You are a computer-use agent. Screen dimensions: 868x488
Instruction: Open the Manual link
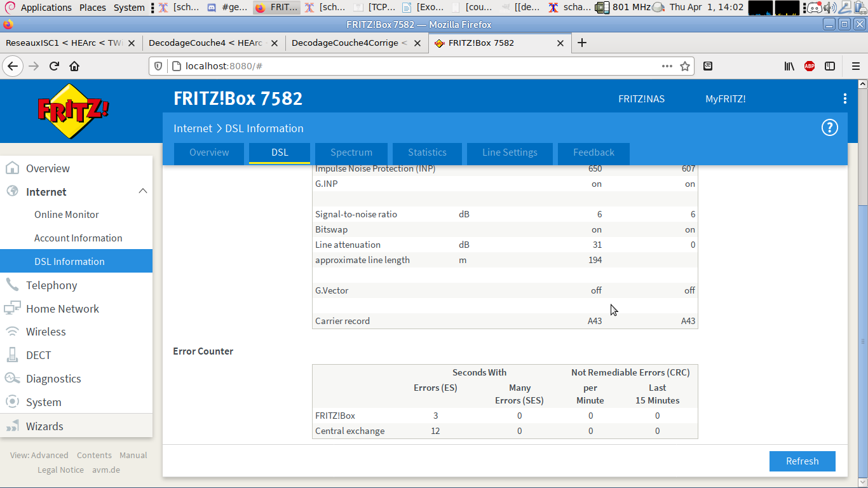pyautogui.click(x=133, y=455)
